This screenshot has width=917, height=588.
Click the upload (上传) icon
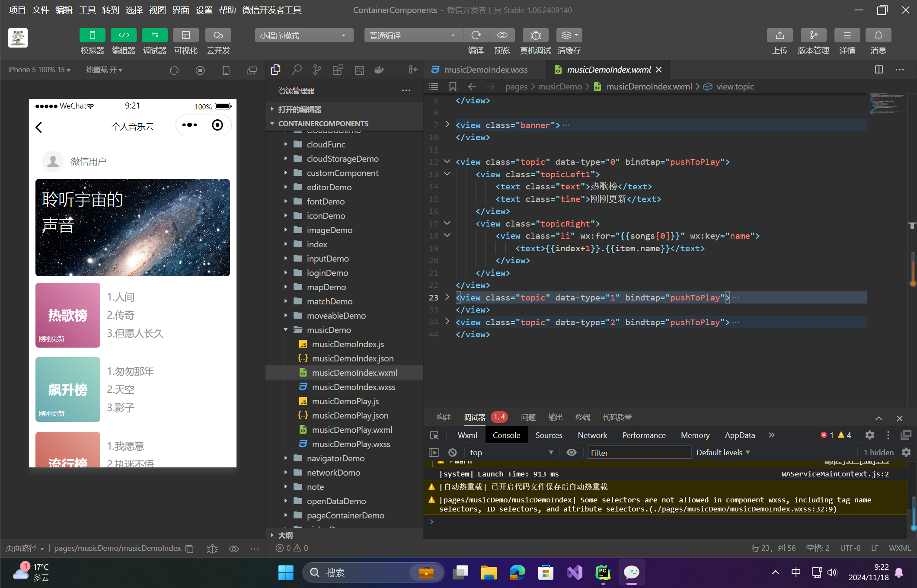(x=780, y=35)
